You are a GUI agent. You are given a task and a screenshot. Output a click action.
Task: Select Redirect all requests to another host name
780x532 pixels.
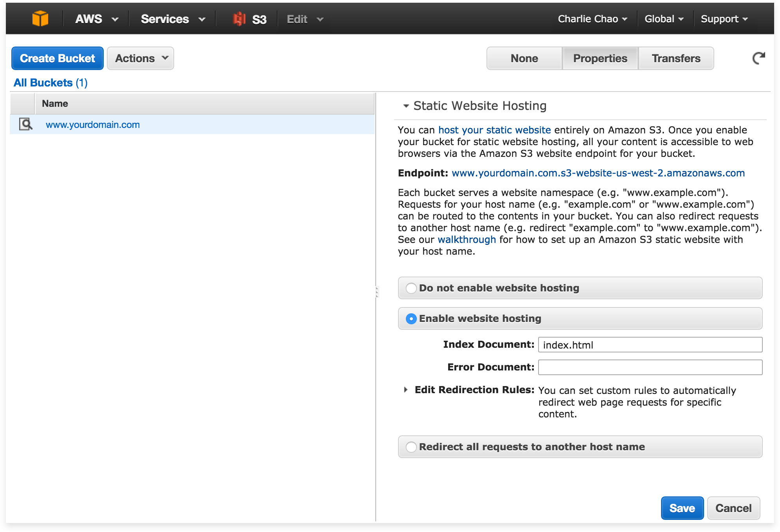411,447
